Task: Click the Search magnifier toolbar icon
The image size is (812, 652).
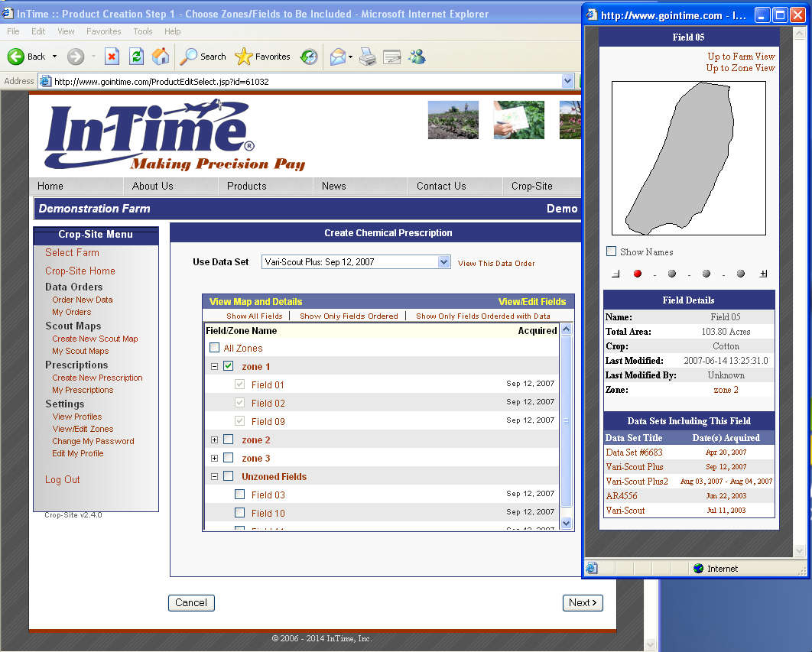Action: pyautogui.click(x=189, y=57)
